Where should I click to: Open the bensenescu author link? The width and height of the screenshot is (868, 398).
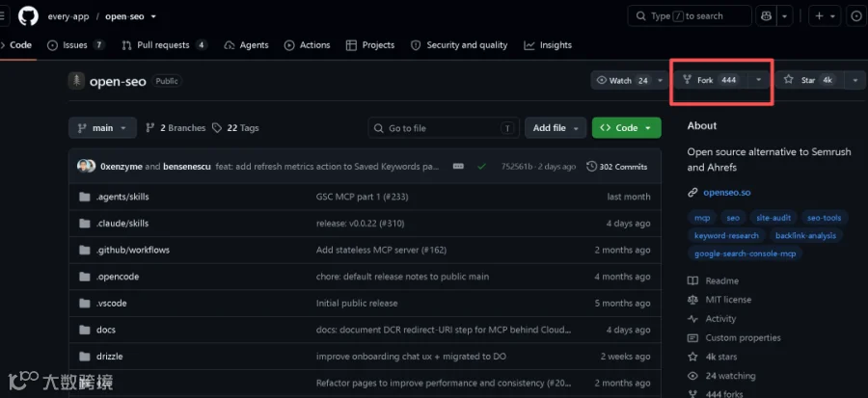click(x=186, y=167)
